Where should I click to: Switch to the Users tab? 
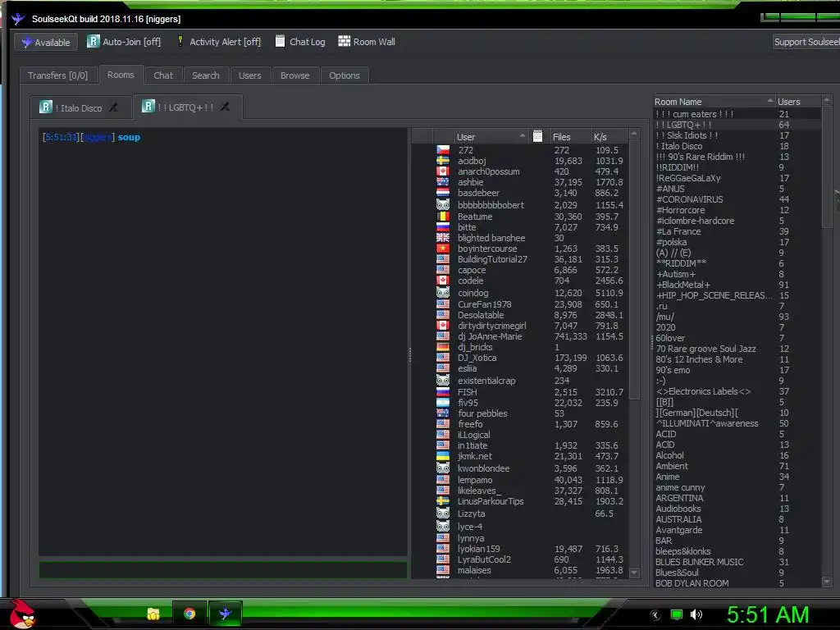[250, 75]
